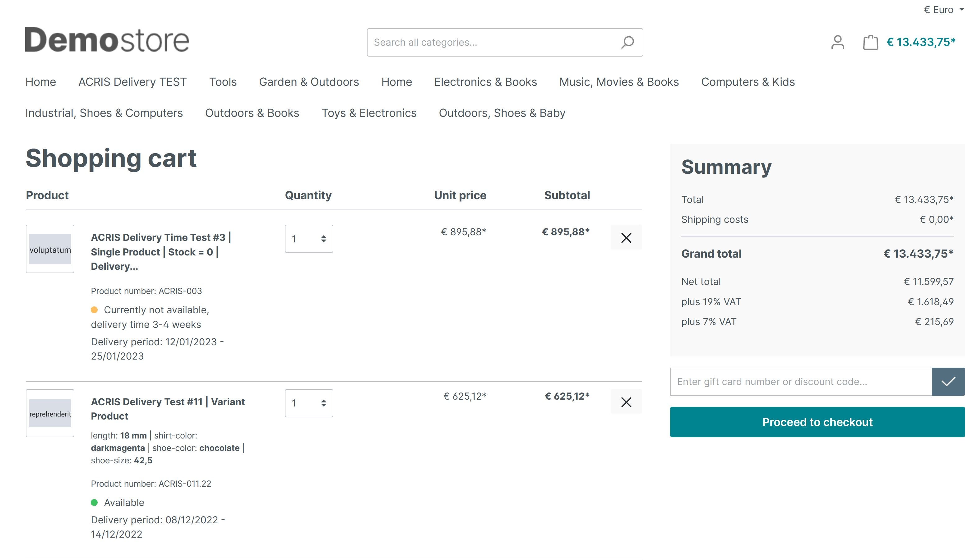The width and height of the screenshot is (977, 560).
Task: Toggle Garden & Outdoors navigation category
Action: tap(309, 82)
